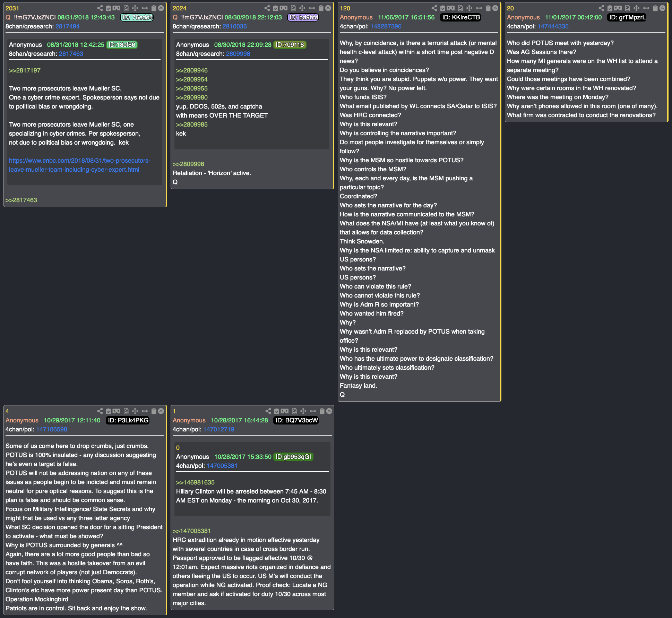The image size is (672, 618).
Task: Click the image file icon on post 2024
Action: point(293,8)
